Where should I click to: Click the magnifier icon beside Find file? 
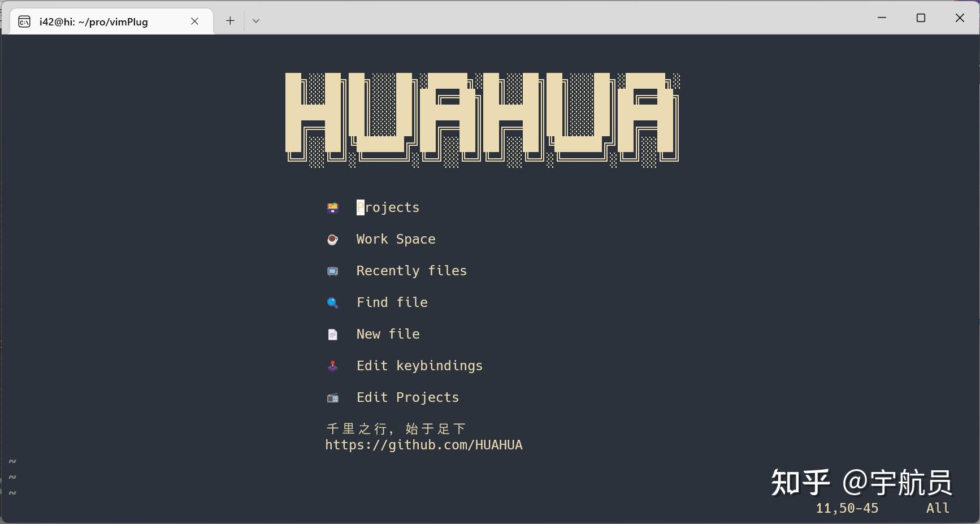click(332, 302)
